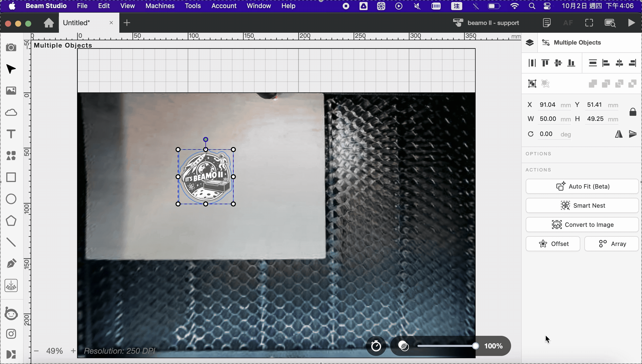Run Smart Nest on the selection
This screenshot has width=642, height=364.
click(582, 206)
